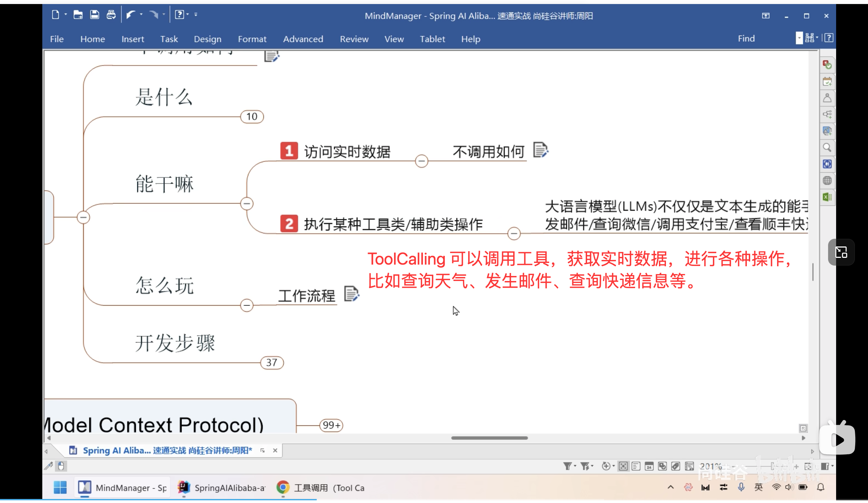Select the magnifier Search icon in right sidebar
Screen dimensions: 868x503
827,147
